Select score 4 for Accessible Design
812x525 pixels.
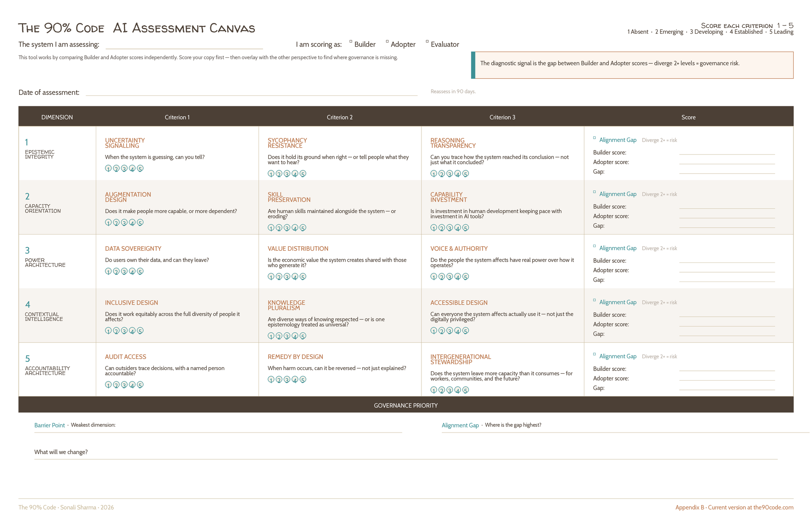point(458,331)
